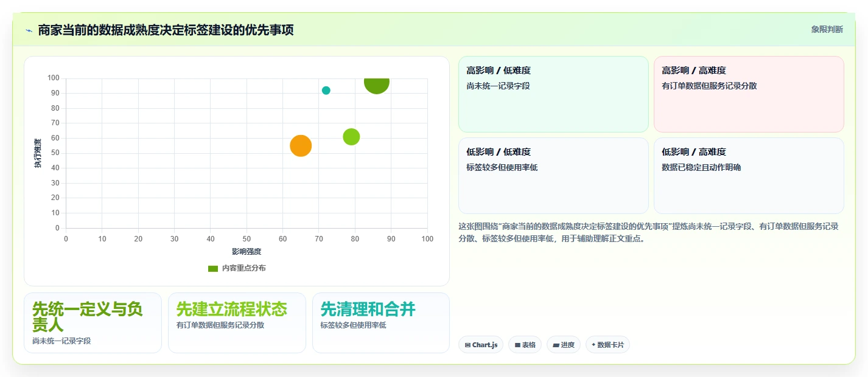Viewport: 868px width, 377px height.
Task: Click the light green bubble on chart
Action: tap(351, 137)
